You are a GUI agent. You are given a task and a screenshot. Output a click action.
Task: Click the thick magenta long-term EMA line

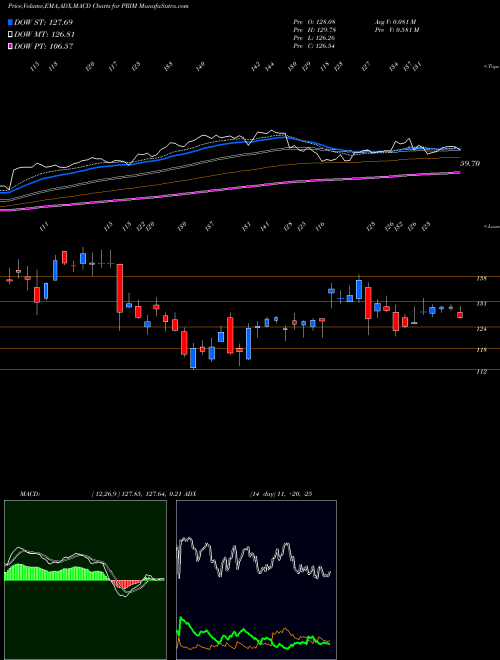[x=229, y=191]
